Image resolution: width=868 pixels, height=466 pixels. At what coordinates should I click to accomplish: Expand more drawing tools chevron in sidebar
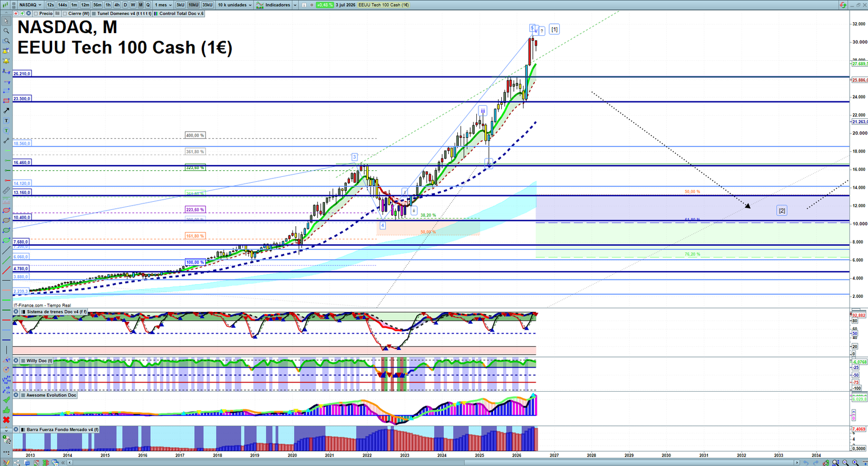click(7, 430)
